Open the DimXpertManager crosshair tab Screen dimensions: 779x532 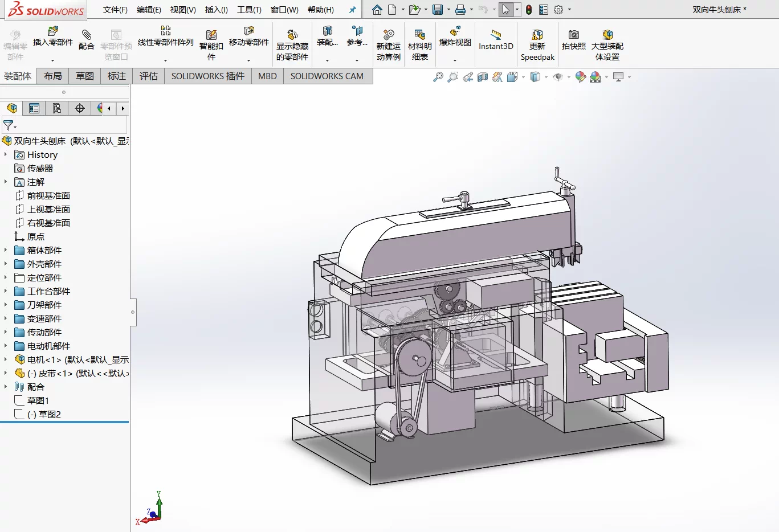(x=80, y=108)
